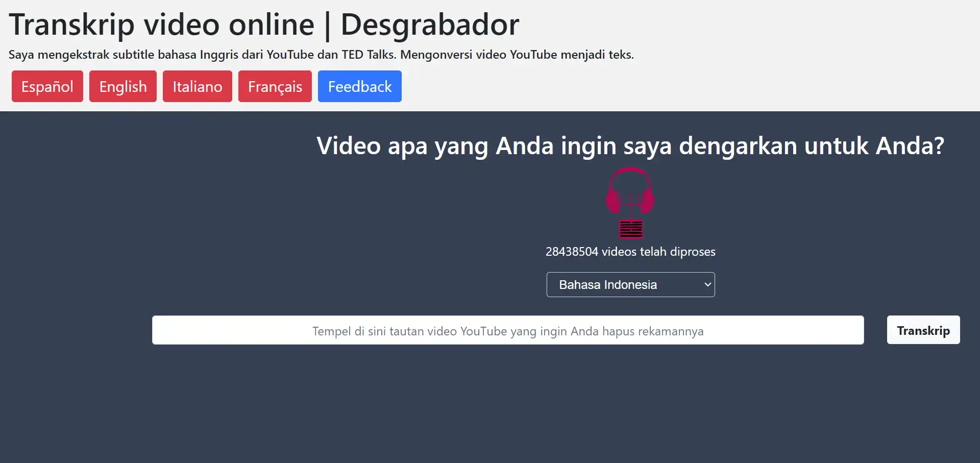Click the chevron arrow on language selector
The height and width of the screenshot is (463, 980).
[x=707, y=285]
